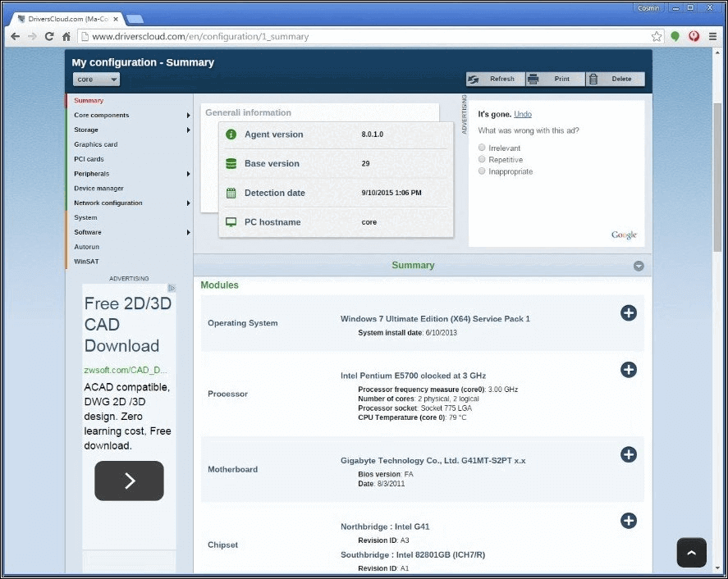Click the browser forward arrow

pos(32,36)
